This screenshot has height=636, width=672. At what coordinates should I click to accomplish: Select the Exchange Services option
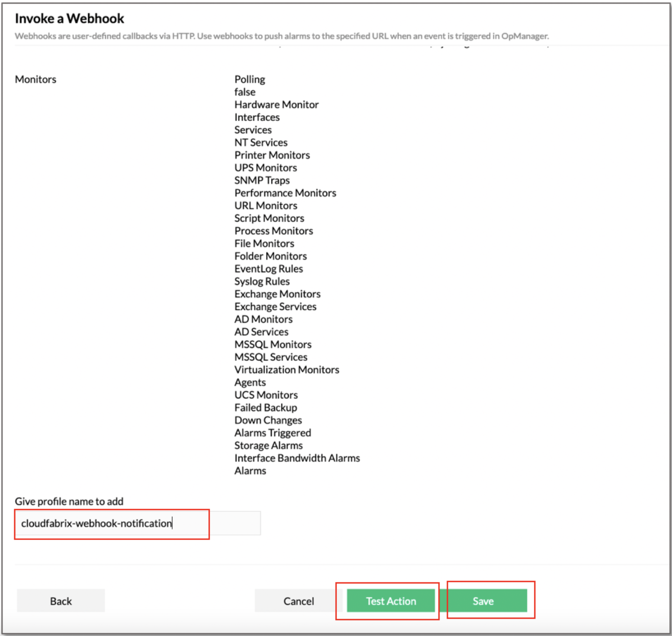(x=275, y=306)
